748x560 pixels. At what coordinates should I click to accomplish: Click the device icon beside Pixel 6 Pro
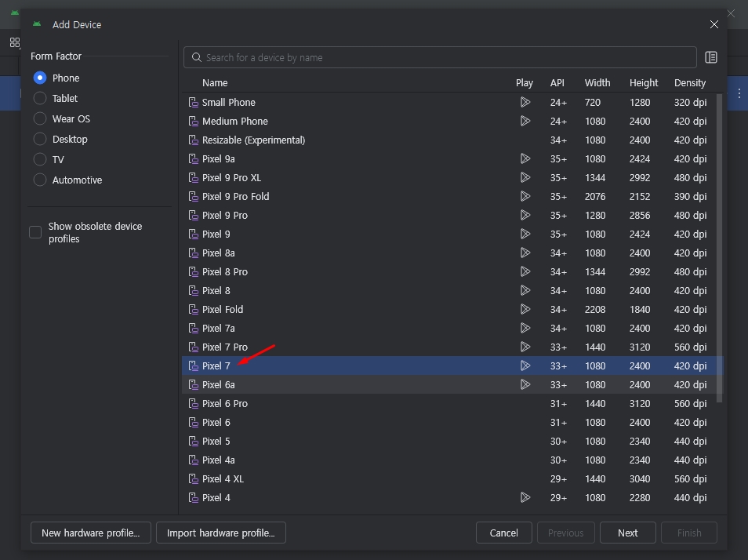[x=193, y=404]
